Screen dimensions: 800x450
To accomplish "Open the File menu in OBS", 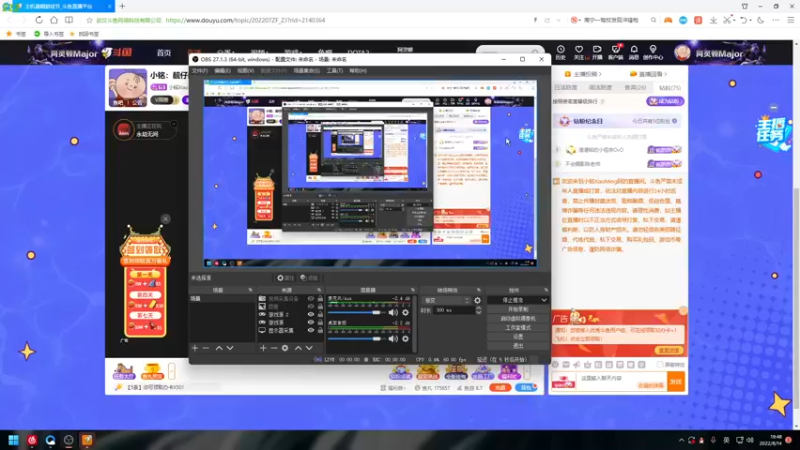I will tap(199, 71).
